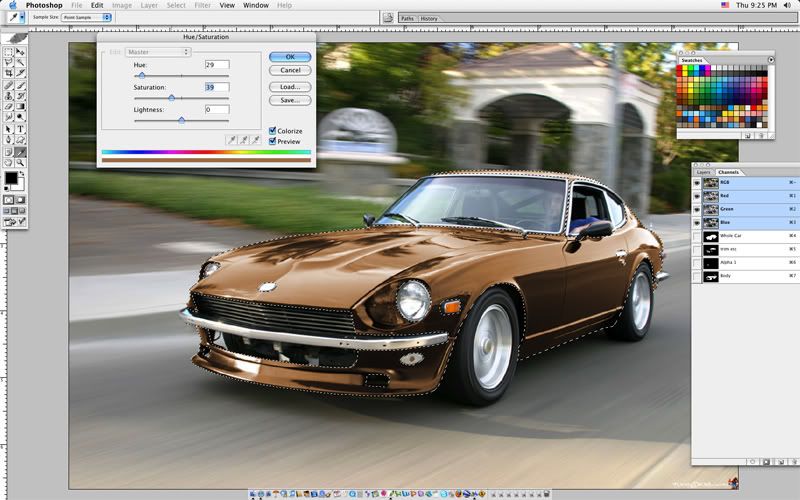Select the Zoom magnifier tool
Viewport: 800px width, 500px height.
point(21,162)
